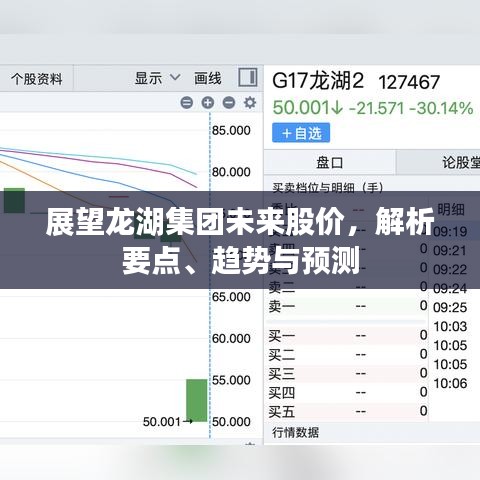The height and width of the screenshot is (480, 480).
Task: Click the 09:25 trade detail entry
Action: pyautogui.click(x=450, y=307)
